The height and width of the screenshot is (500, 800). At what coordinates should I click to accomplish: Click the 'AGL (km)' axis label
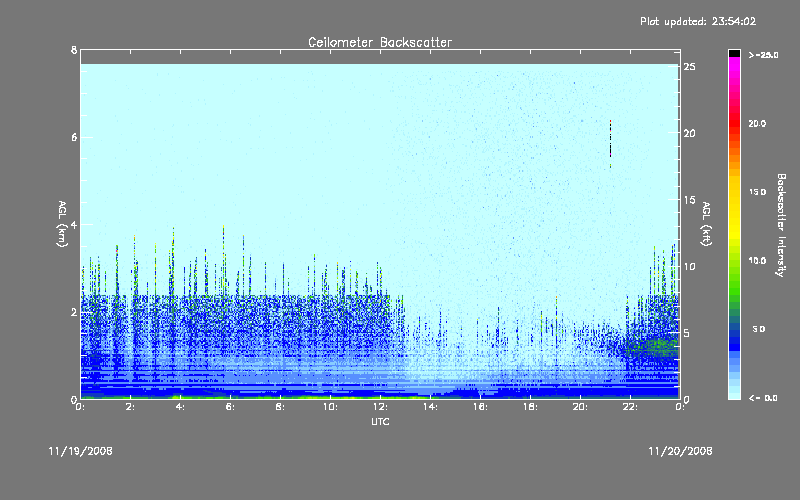click(62, 224)
